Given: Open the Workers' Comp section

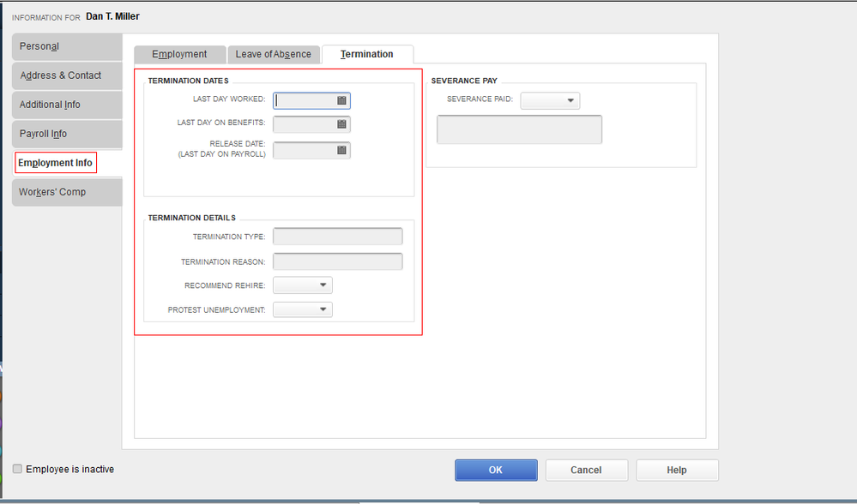Looking at the screenshot, I should coord(67,192).
